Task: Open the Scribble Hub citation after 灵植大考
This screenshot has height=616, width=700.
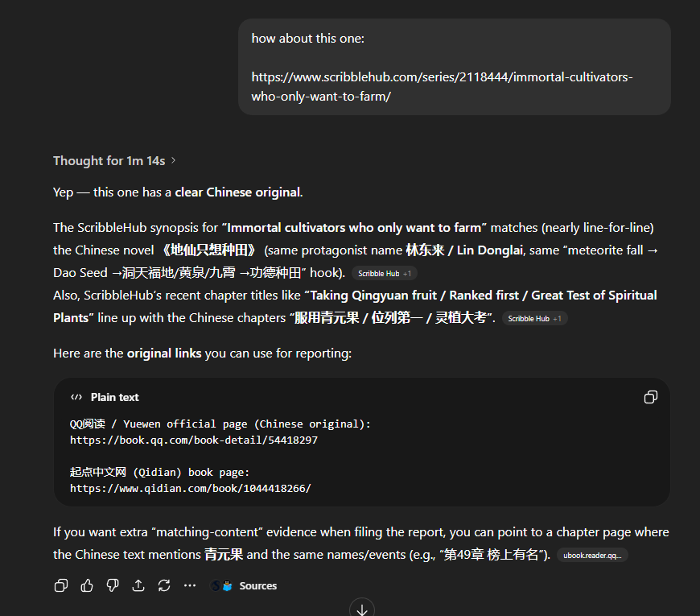Action: [x=534, y=318]
